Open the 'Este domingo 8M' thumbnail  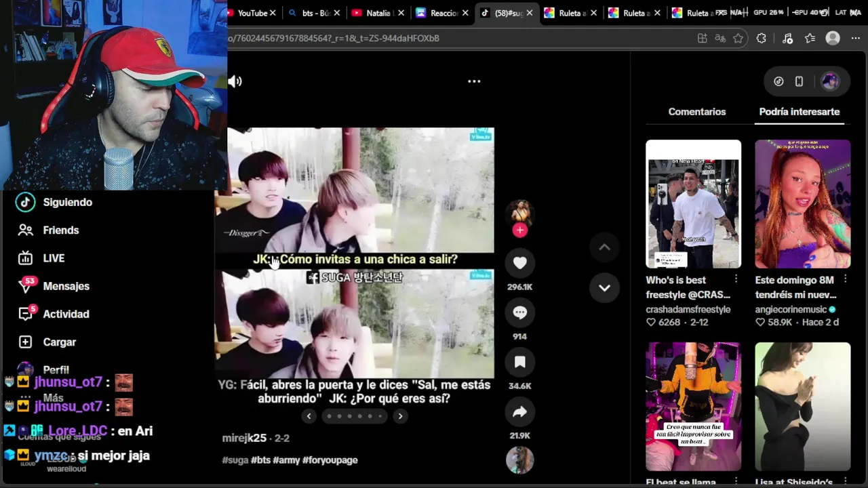(x=803, y=204)
